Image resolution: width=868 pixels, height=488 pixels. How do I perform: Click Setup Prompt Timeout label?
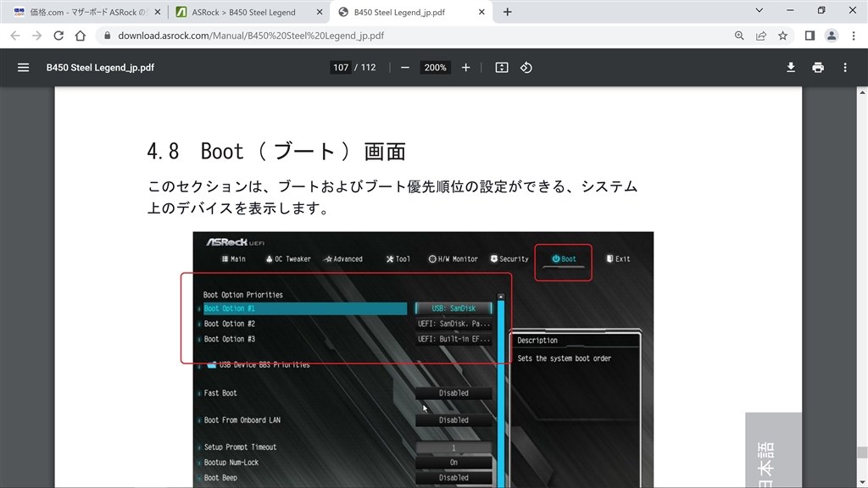click(240, 447)
